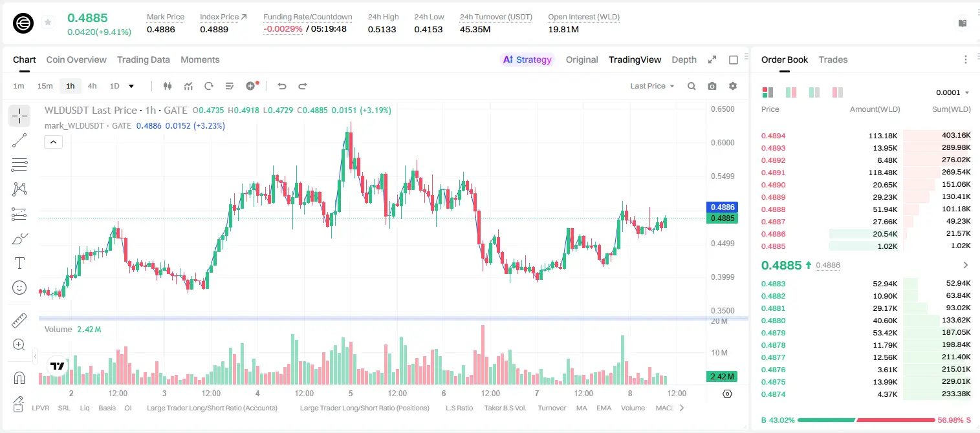Select the trend line drawing tool

coord(19,140)
